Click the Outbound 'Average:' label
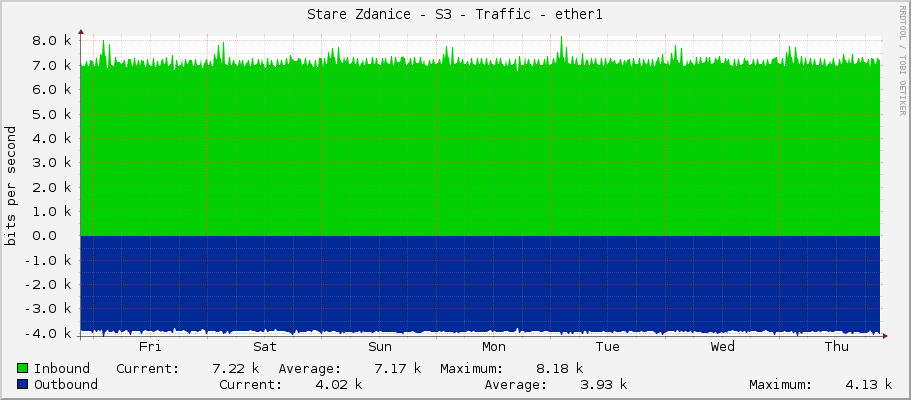 (516, 384)
